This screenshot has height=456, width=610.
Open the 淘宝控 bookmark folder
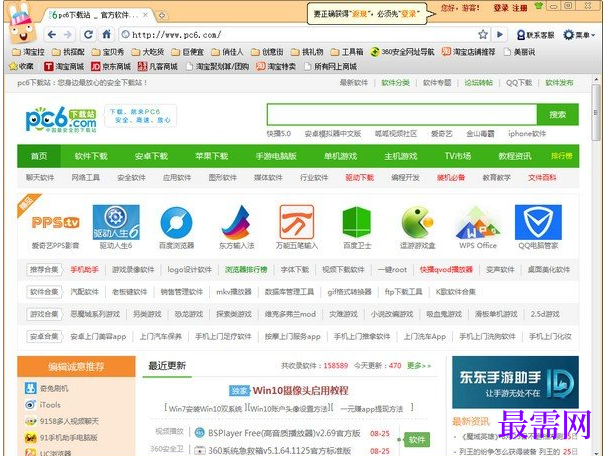coord(28,52)
